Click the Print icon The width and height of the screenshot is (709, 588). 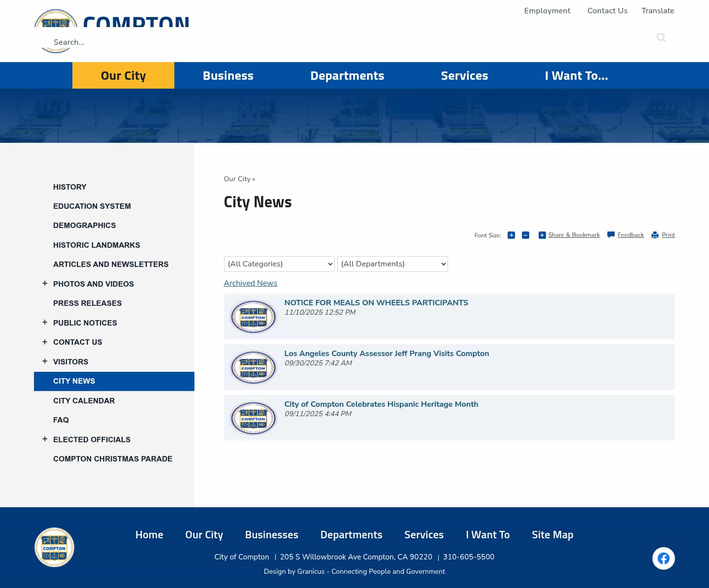tap(654, 235)
